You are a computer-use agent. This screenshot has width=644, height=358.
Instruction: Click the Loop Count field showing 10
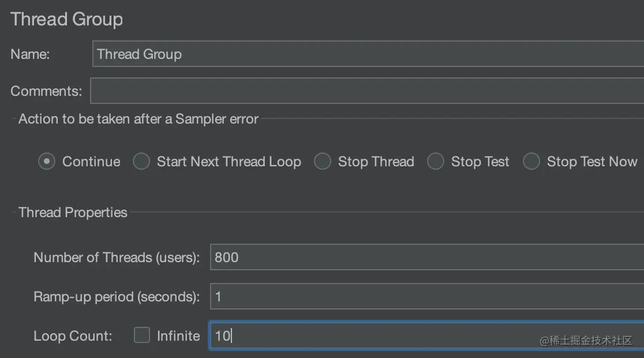coord(426,335)
